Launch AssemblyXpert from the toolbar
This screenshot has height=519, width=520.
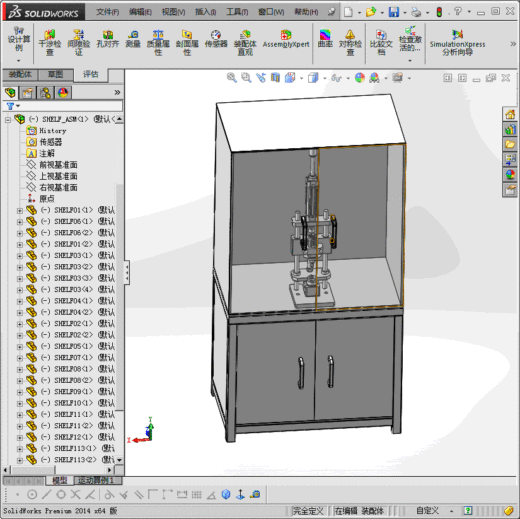coord(286,39)
